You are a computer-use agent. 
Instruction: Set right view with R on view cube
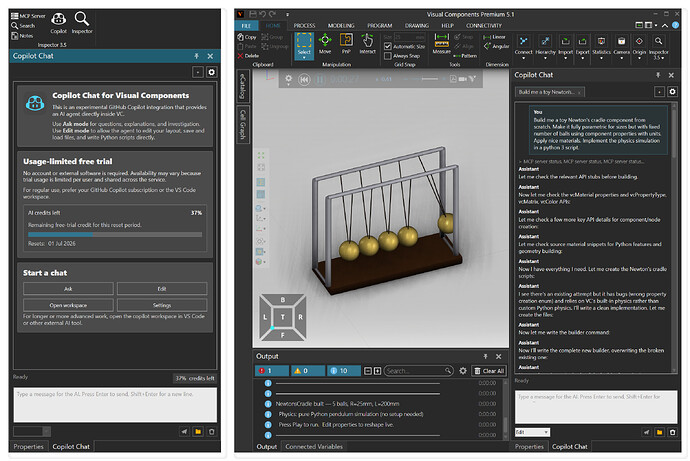pyautogui.click(x=301, y=317)
